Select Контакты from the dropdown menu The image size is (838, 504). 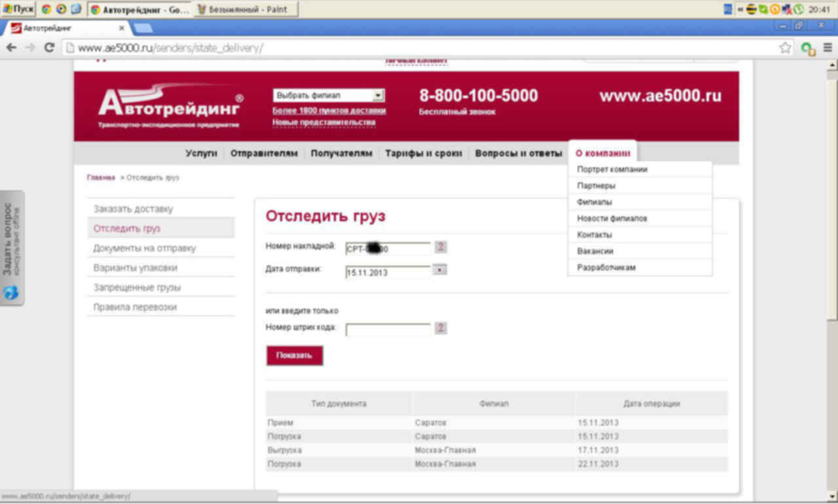pos(594,235)
